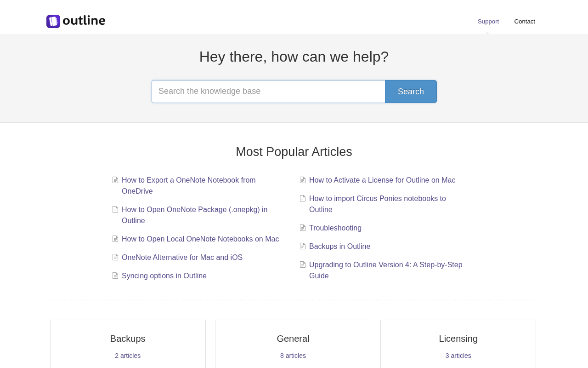
Task: Click document icon beside OneDrive export article
Action: 115,180
